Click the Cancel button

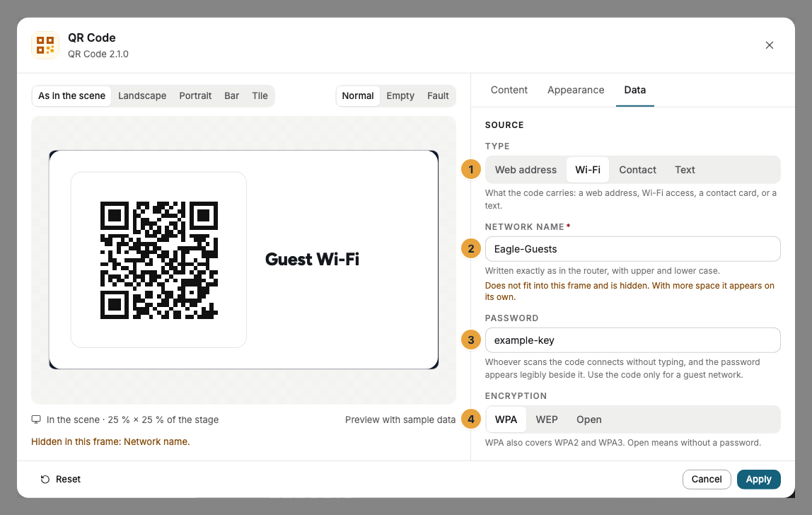(x=707, y=479)
